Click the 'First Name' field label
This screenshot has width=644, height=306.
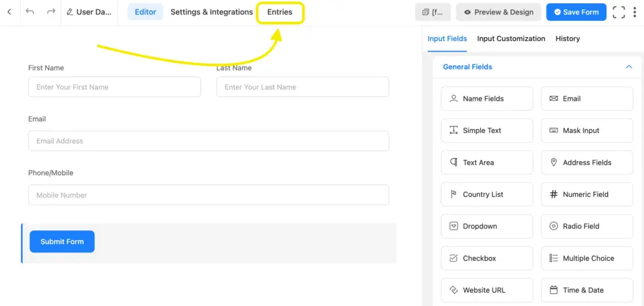click(46, 68)
